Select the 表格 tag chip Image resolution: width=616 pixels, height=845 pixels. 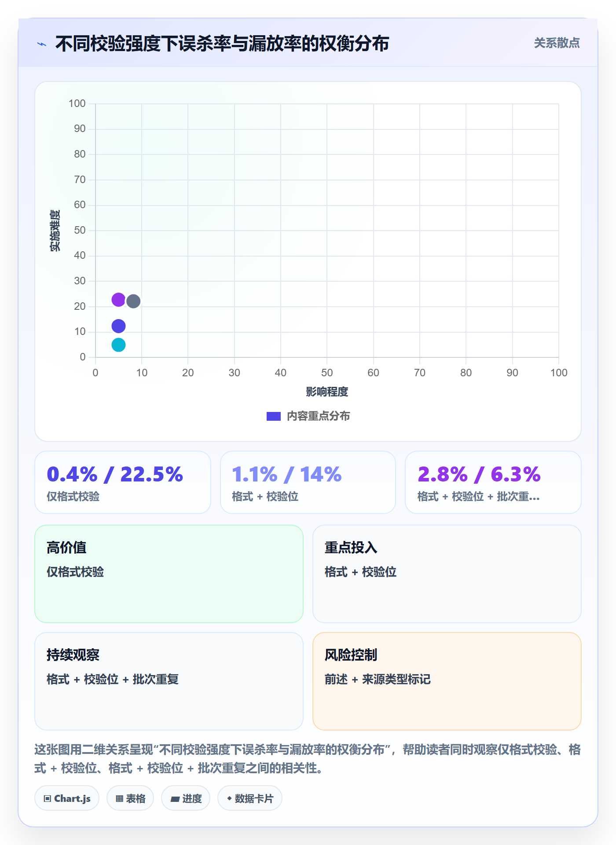pyautogui.click(x=130, y=798)
